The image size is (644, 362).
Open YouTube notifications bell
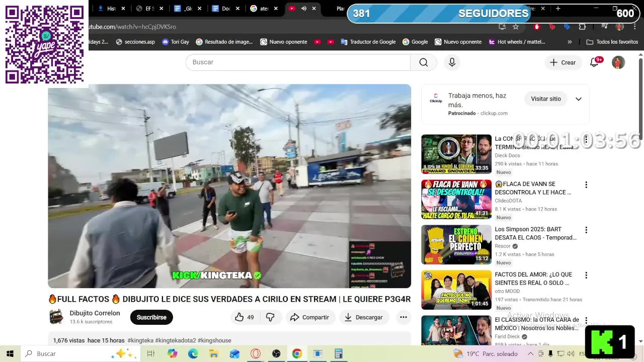(x=594, y=62)
